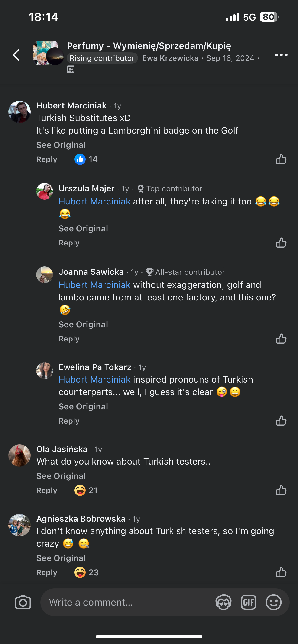The image size is (298, 644).
Task: Like Agnieszka Bobrowska's comment
Action: [x=281, y=572]
